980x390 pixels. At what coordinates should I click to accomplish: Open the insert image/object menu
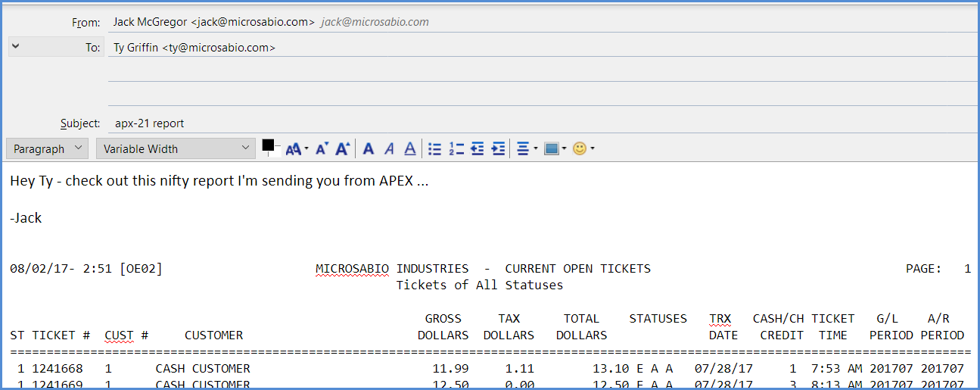coord(555,149)
